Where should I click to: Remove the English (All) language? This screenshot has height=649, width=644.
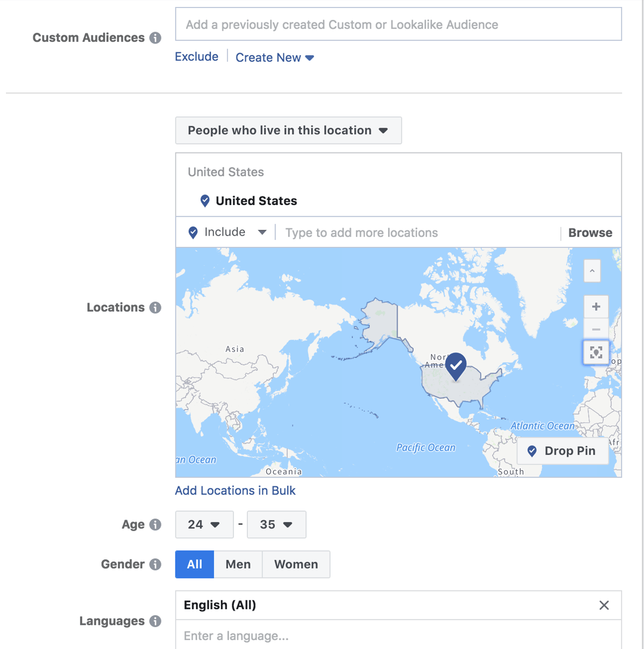coord(604,605)
